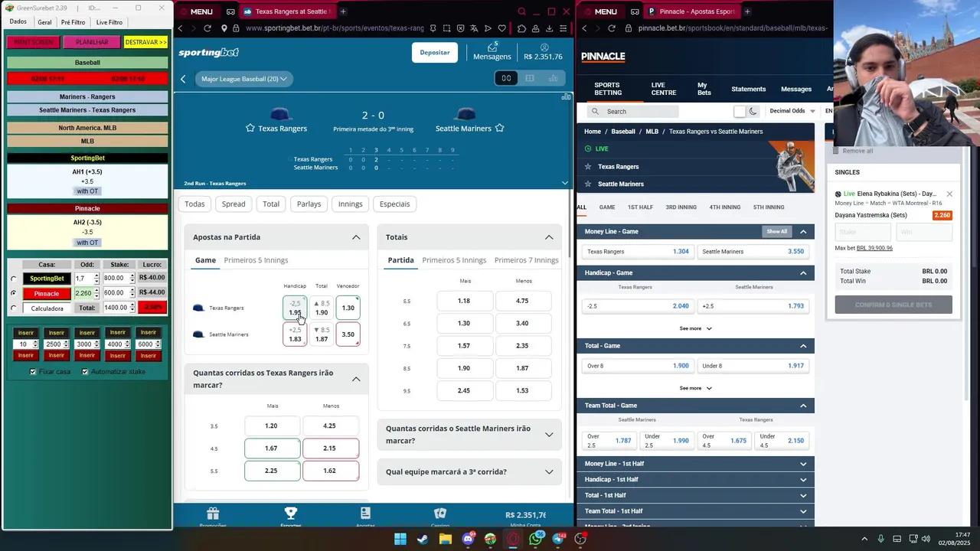Viewport: 980px width, 551px height.
Task: Select the SportingBet radio button in GreenSurebet
Action: (14, 279)
